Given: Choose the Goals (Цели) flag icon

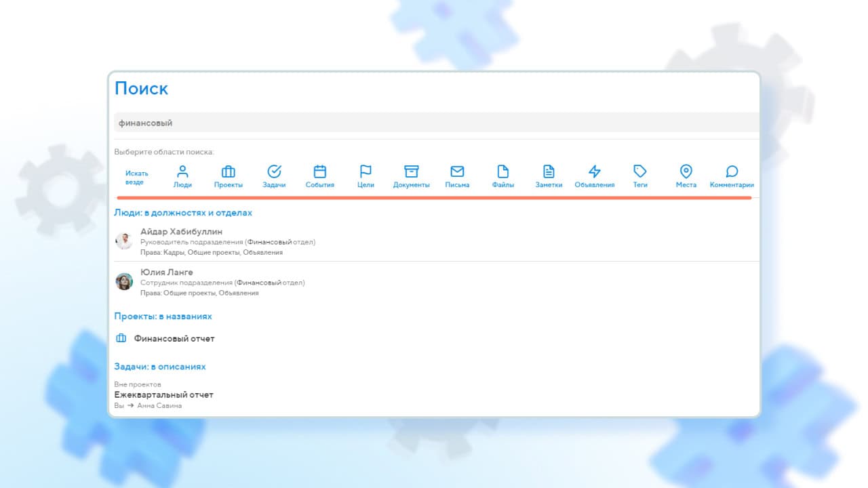Looking at the screenshot, I should point(366,171).
